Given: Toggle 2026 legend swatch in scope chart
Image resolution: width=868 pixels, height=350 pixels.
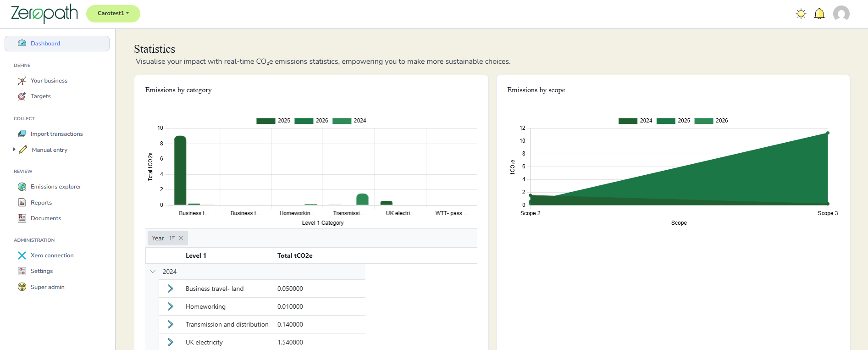Looking at the screenshot, I should click(x=704, y=121).
